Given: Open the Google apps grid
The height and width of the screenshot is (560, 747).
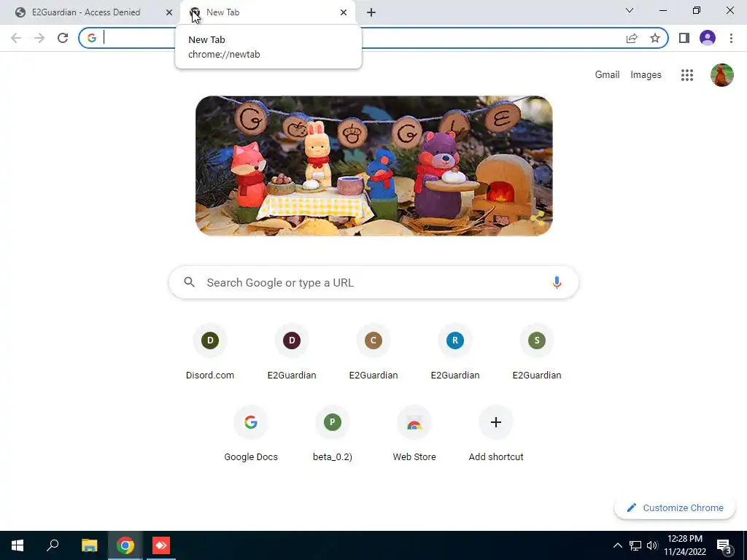Looking at the screenshot, I should pyautogui.click(x=687, y=75).
